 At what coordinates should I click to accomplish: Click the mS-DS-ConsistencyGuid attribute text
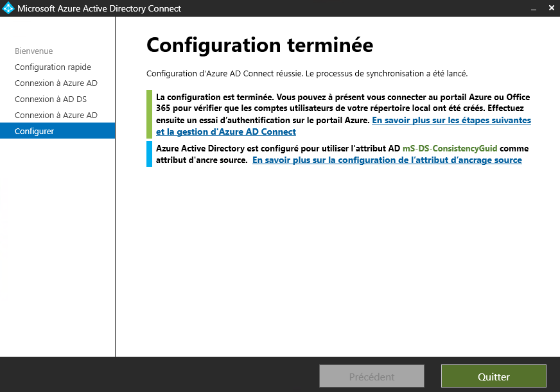[x=450, y=148]
